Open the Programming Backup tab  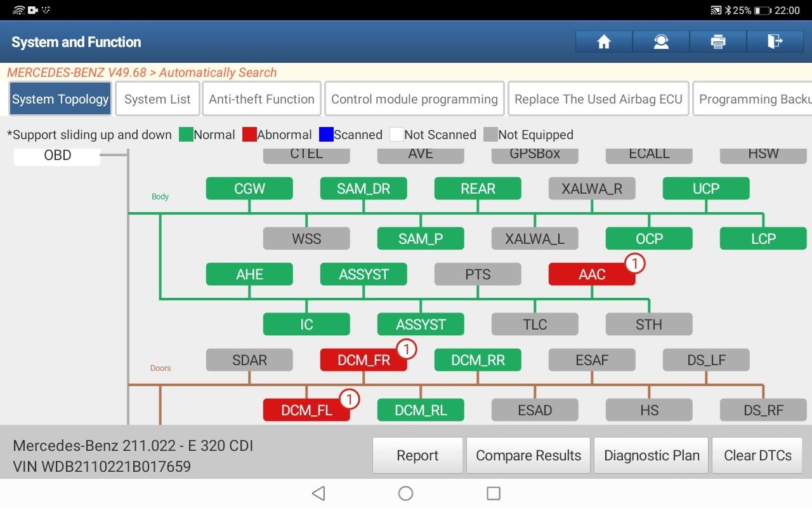[752, 99]
